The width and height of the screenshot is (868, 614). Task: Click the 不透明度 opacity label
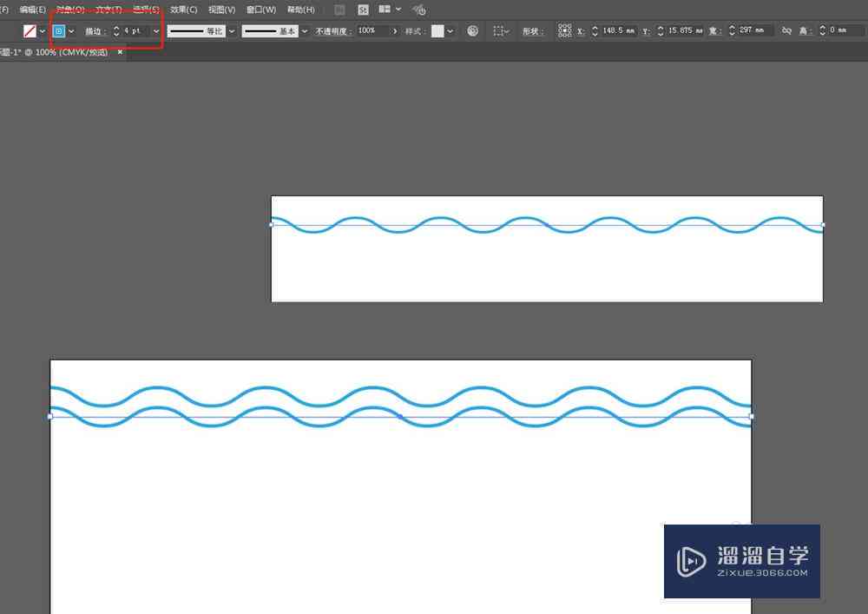tap(333, 31)
